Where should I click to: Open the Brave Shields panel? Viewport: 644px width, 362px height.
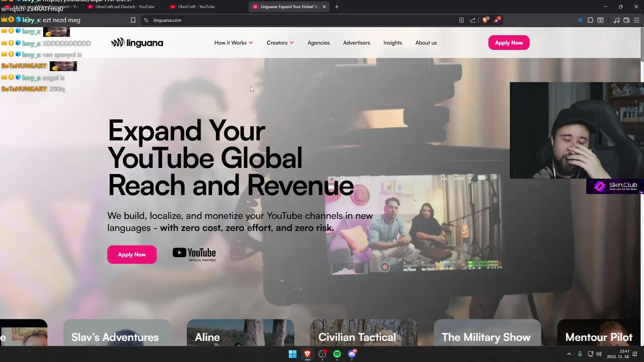[485, 20]
